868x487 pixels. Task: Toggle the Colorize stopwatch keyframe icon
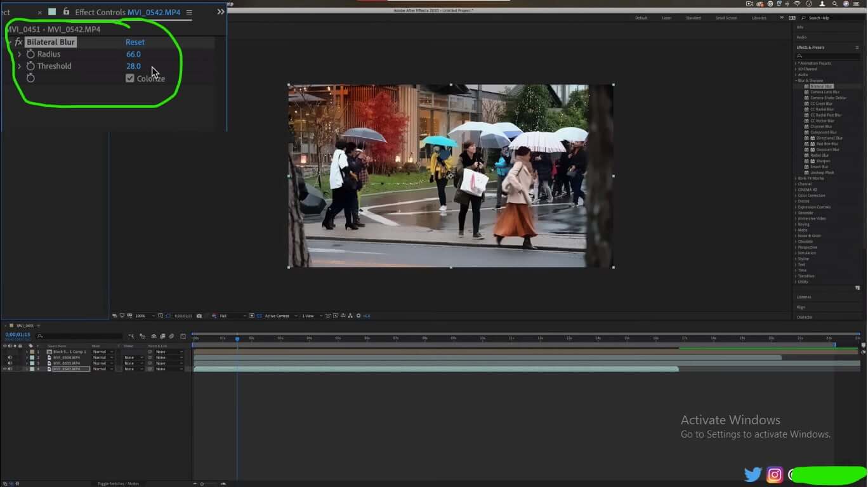click(30, 78)
